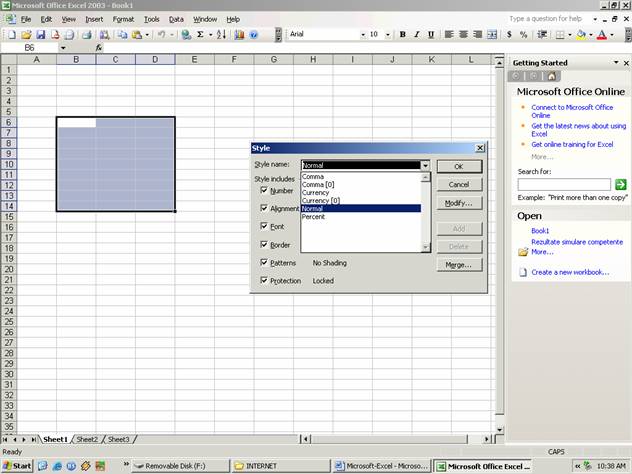Viewport: 632px width, 474px height.
Task: Click the Borders toolbar icon
Action: tap(560, 35)
